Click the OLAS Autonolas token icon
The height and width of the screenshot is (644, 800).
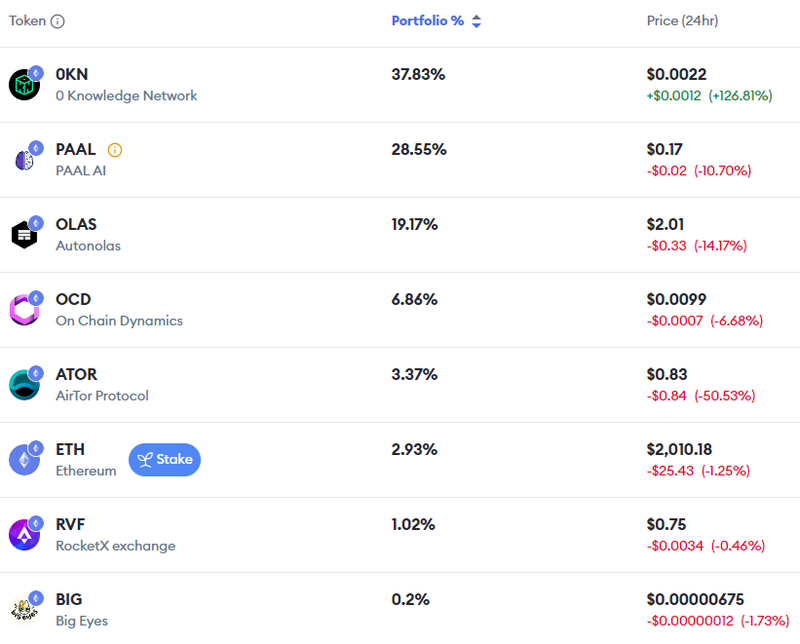24,235
